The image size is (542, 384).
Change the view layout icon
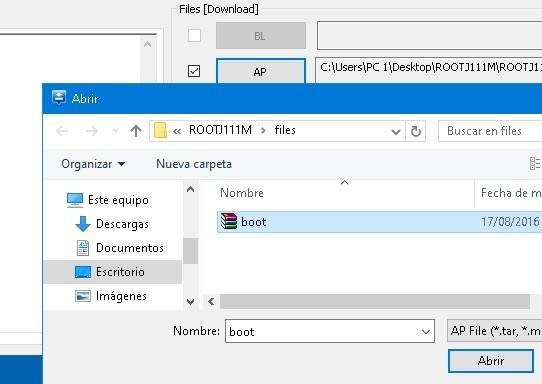point(535,163)
